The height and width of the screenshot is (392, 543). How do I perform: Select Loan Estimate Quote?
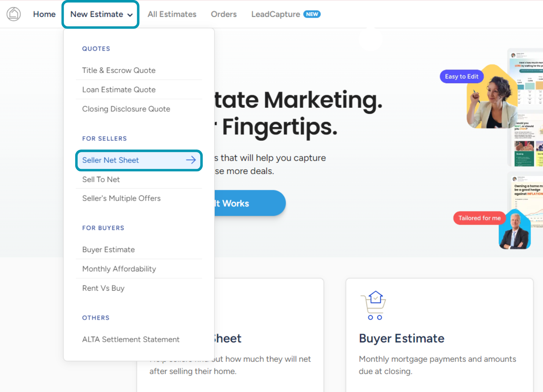(x=139, y=90)
